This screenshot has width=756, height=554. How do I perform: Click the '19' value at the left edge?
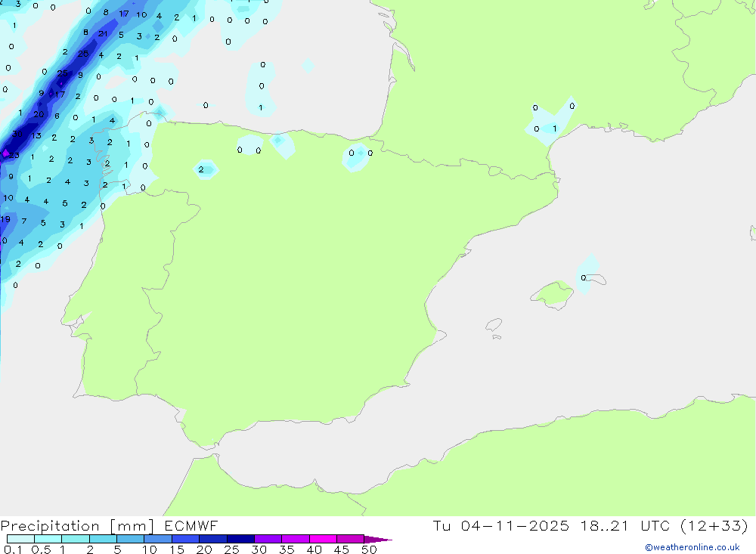coord(5,219)
